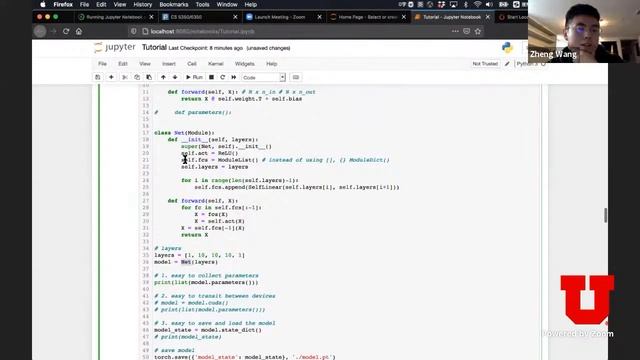The image size is (640, 360).
Task: Open the Cell menu
Action: tap(192, 64)
